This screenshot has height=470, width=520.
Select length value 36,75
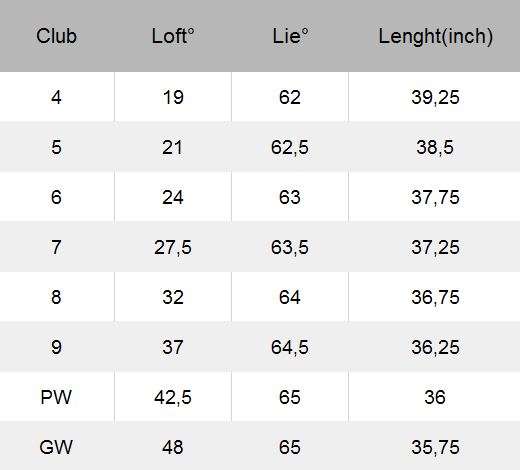tap(435, 298)
